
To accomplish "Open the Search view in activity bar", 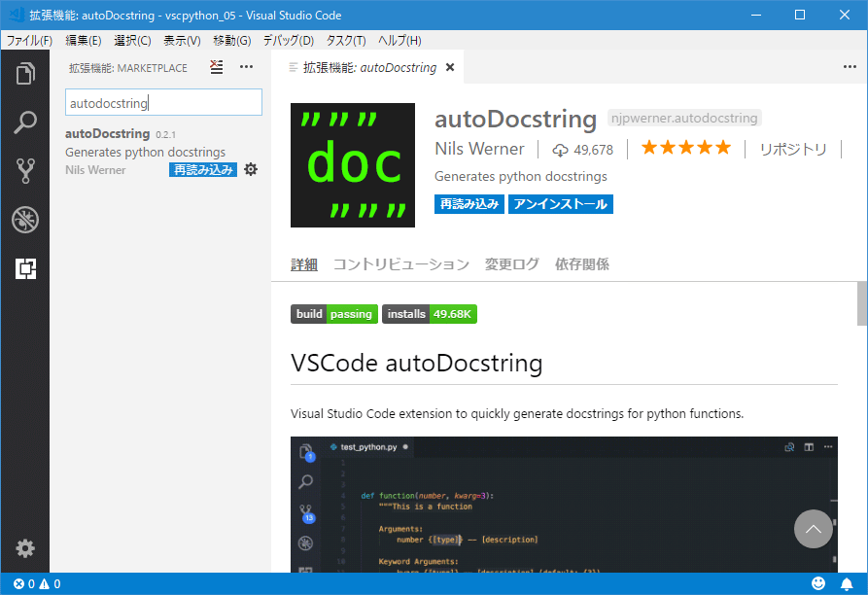I will pos(25,122).
